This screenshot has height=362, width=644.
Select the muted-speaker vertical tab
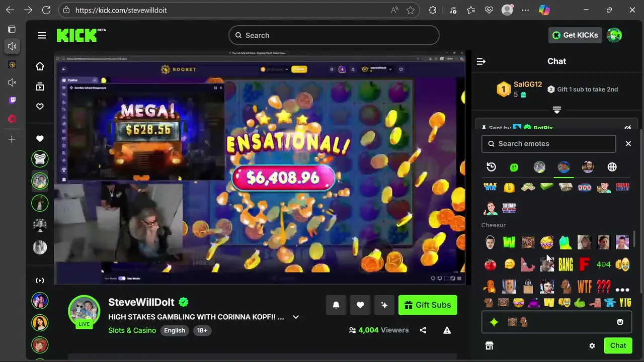coord(12,82)
